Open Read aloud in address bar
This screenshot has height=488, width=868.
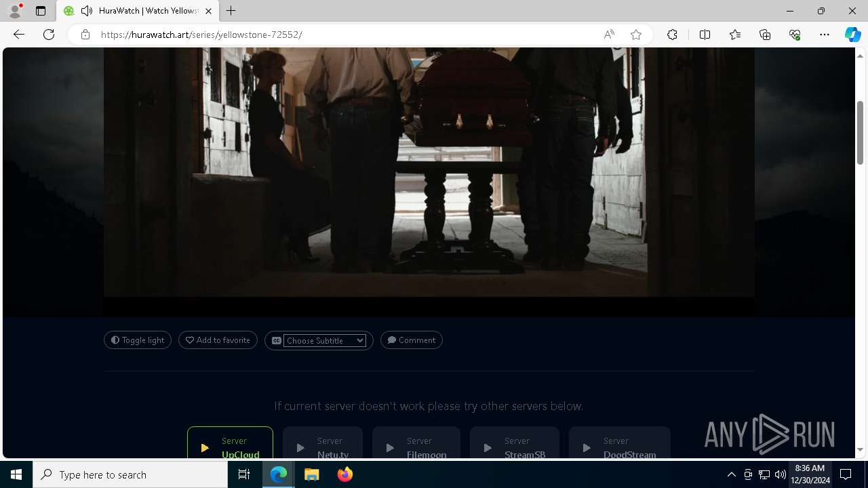[x=609, y=35]
